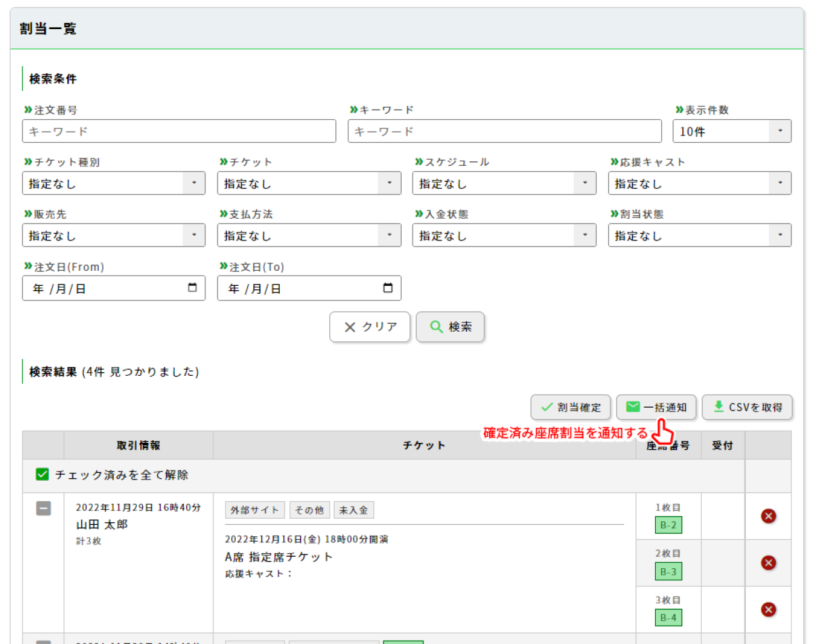Click green seat badge B-3

pyautogui.click(x=668, y=572)
